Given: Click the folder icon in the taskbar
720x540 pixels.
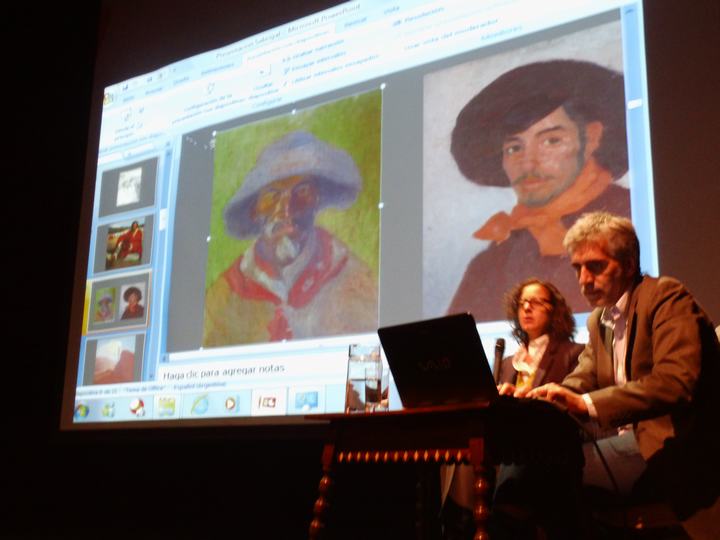Looking at the screenshot, I should tap(165, 406).
